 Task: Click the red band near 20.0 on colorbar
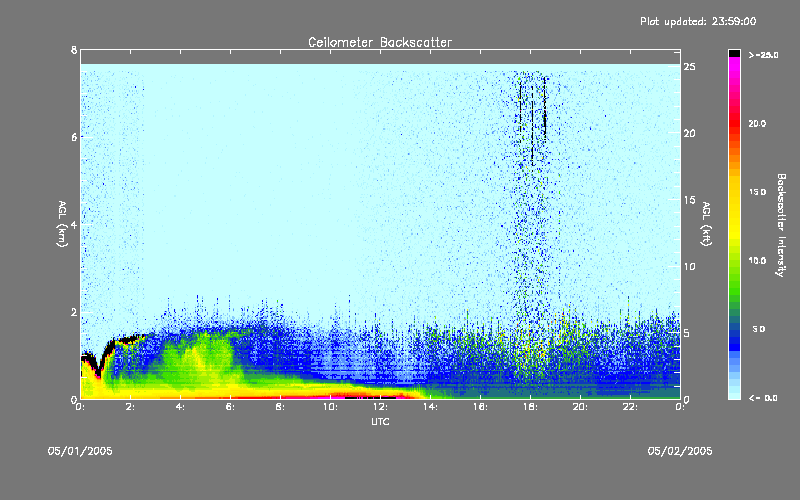click(x=734, y=122)
